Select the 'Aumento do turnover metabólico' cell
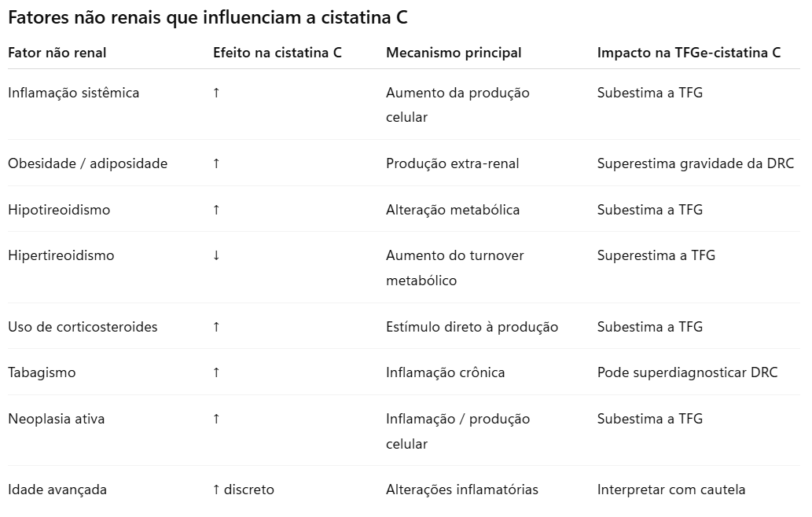812x517 pixels. pos(454,268)
